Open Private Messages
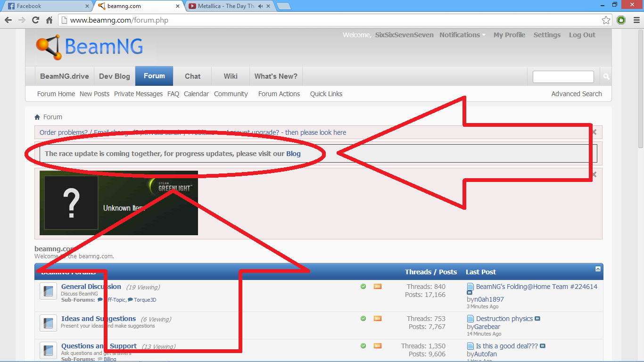 point(138,94)
